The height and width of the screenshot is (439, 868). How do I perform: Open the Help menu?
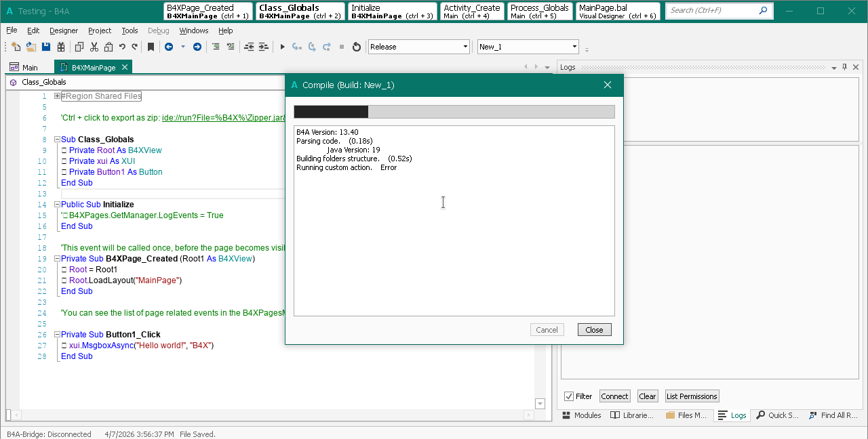[226, 30]
